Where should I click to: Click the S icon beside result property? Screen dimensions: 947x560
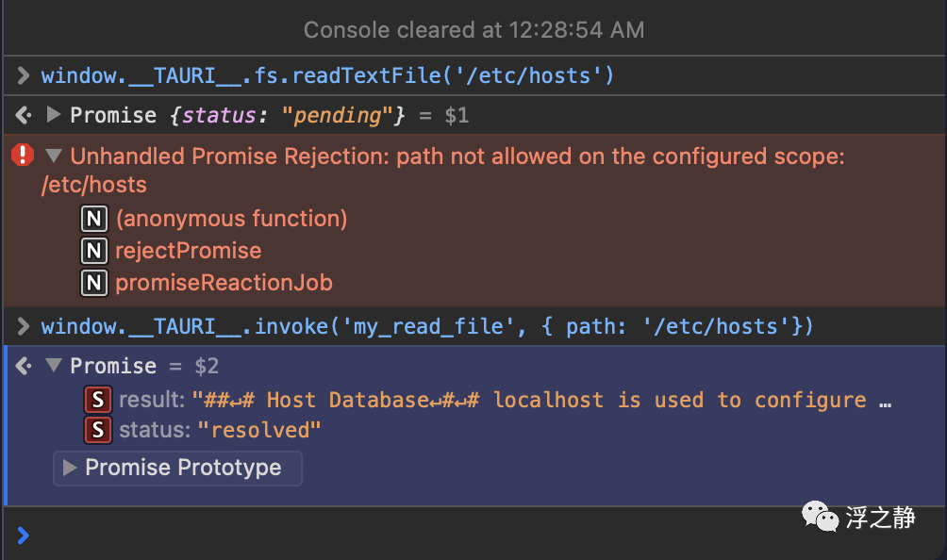point(98,400)
